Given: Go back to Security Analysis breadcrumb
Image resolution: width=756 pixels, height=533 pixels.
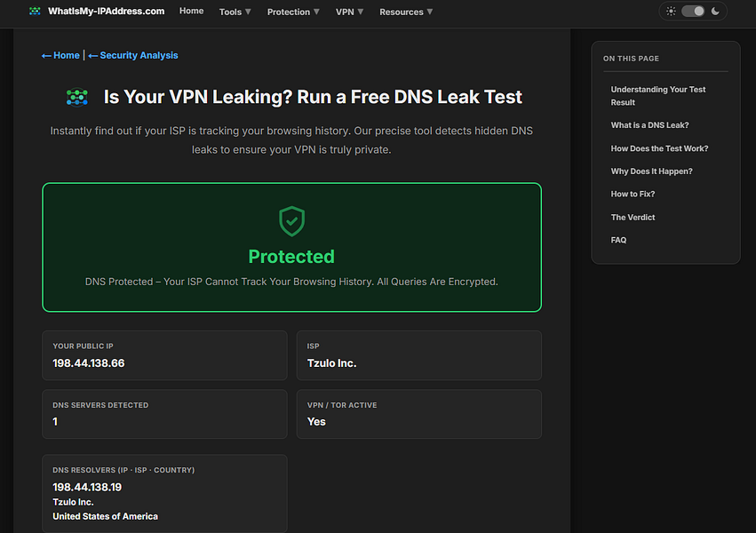Looking at the screenshot, I should pyautogui.click(x=133, y=55).
